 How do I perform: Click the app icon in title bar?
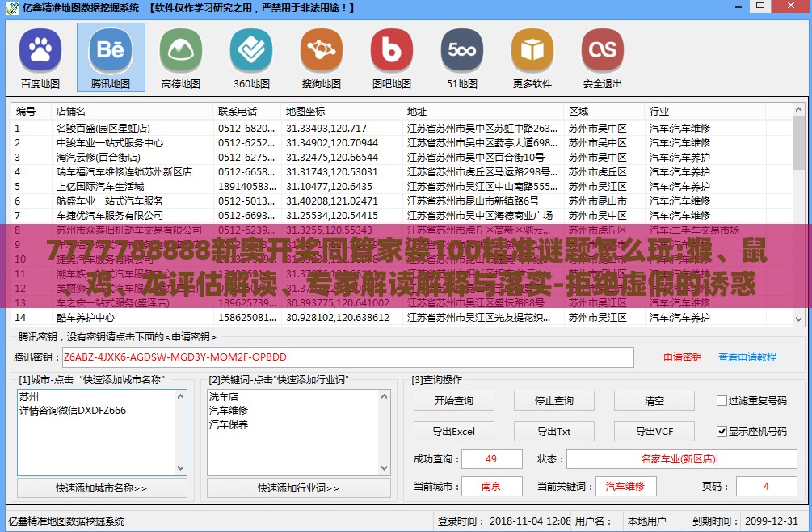(x=11, y=8)
